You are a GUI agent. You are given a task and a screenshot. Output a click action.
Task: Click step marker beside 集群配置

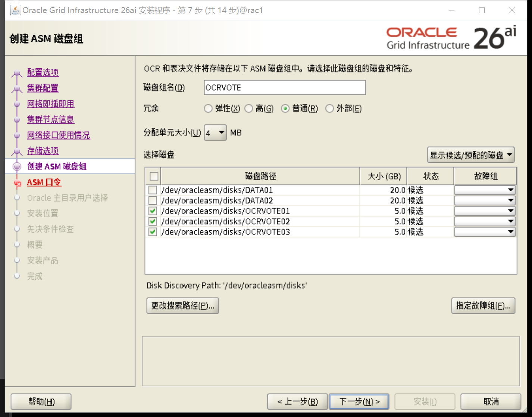click(17, 89)
